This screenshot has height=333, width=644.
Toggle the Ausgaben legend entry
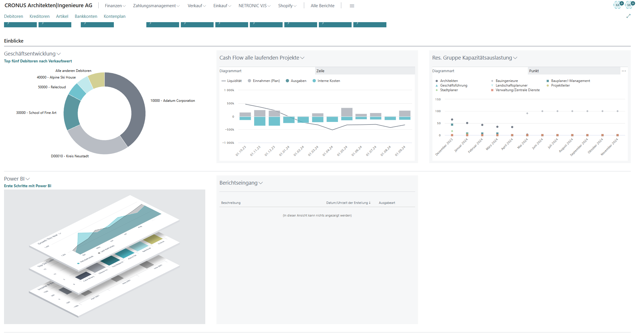coord(296,81)
